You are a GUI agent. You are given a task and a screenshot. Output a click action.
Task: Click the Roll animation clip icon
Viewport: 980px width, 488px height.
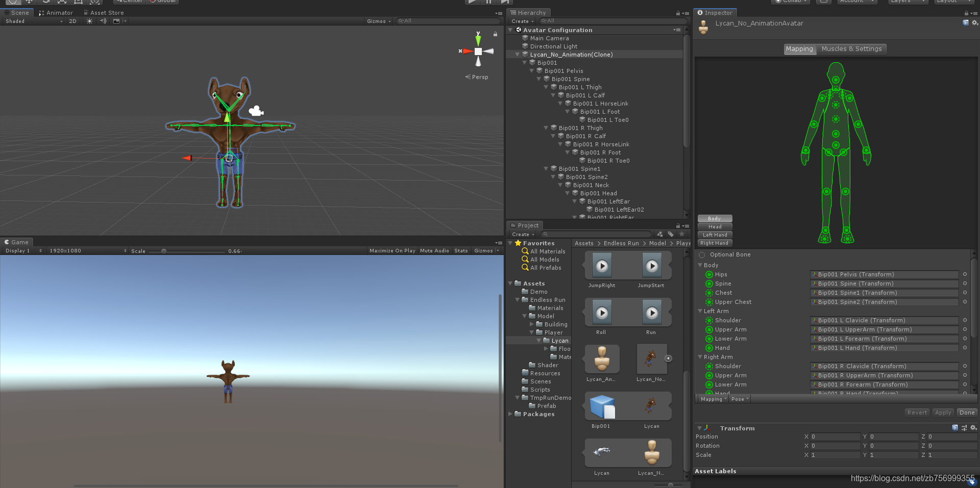[602, 313]
